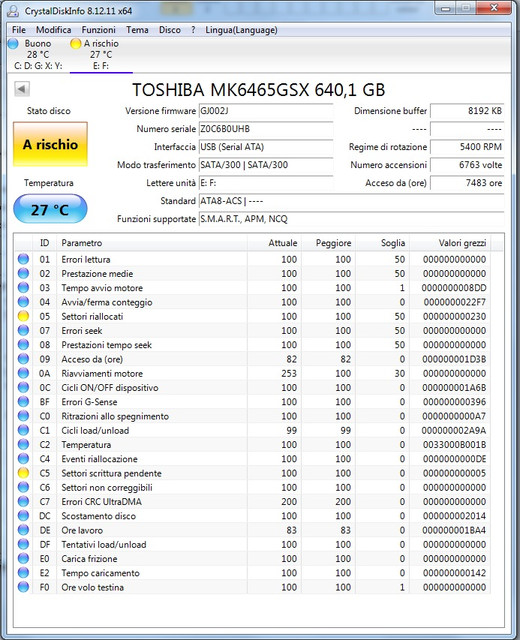Click the status dot of Ore volo testina

click(24, 587)
